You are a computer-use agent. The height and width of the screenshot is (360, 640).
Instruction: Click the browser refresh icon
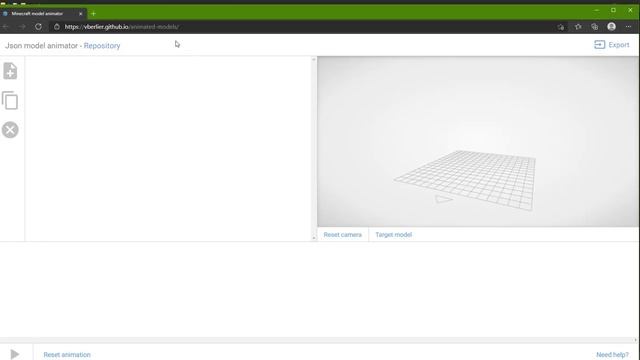click(38, 27)
